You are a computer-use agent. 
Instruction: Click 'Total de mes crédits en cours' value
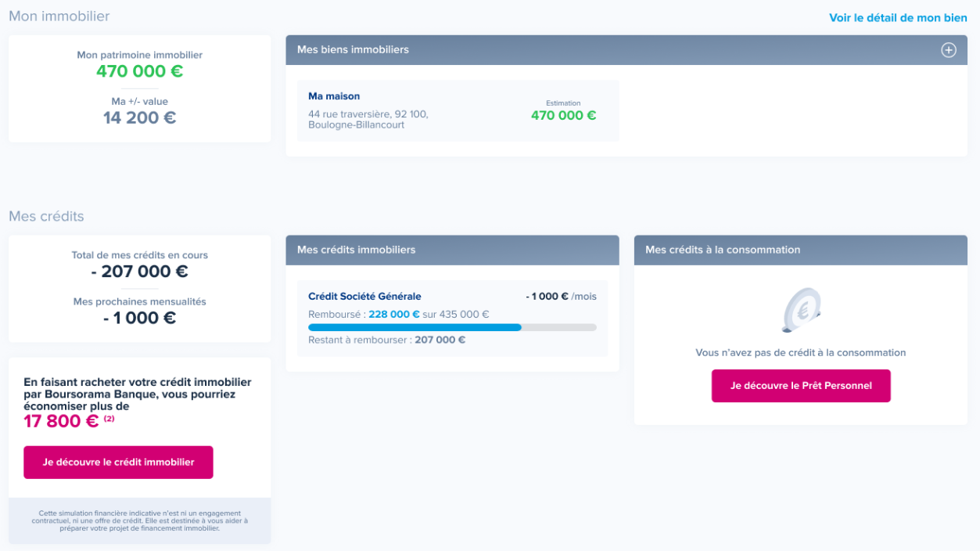138,272
